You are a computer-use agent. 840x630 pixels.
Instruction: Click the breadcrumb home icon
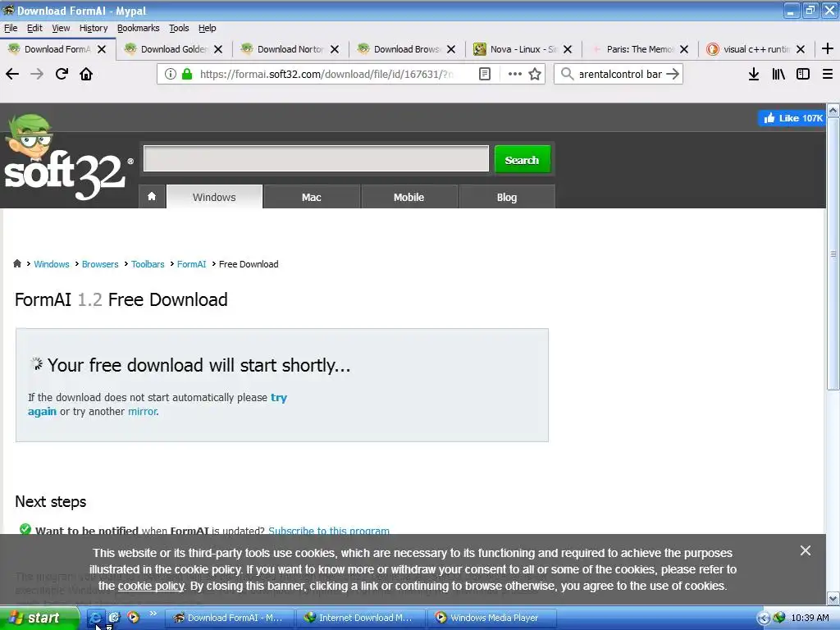(17, 263)
